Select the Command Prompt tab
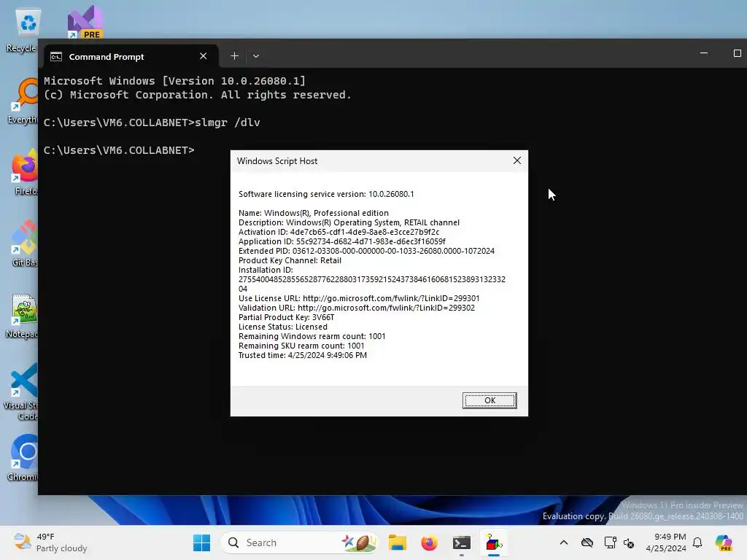Image resolution: width=747 pixels, height=560 pixels. pyautogui.click(x=131, y=56)
